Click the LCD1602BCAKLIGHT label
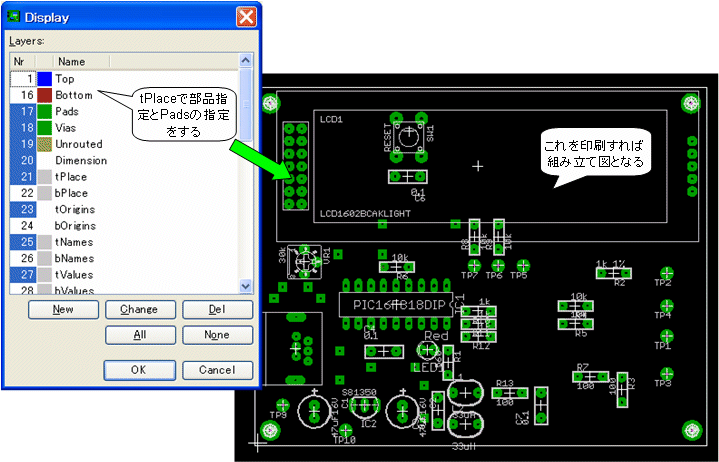This screenshot has width=719, height=462. (365, 214)
